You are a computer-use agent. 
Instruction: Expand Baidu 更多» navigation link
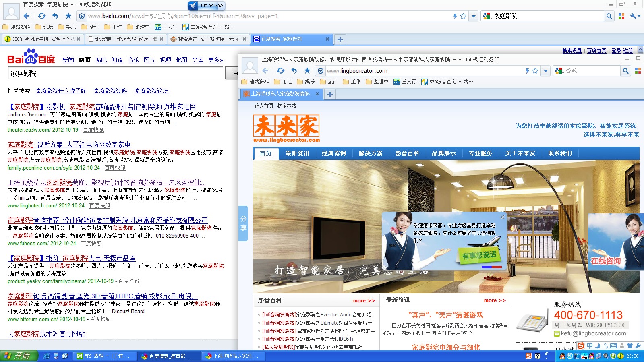point(215,60)
